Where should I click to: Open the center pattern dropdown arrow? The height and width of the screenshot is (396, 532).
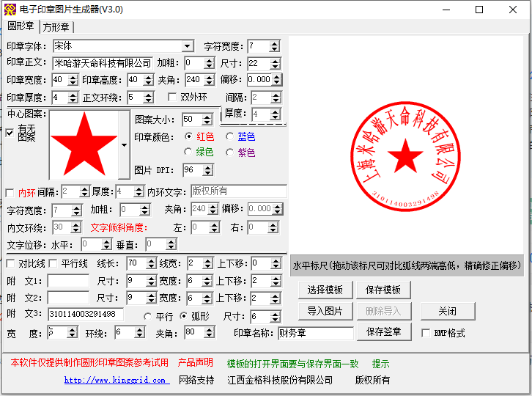click(x=124, y=145)
